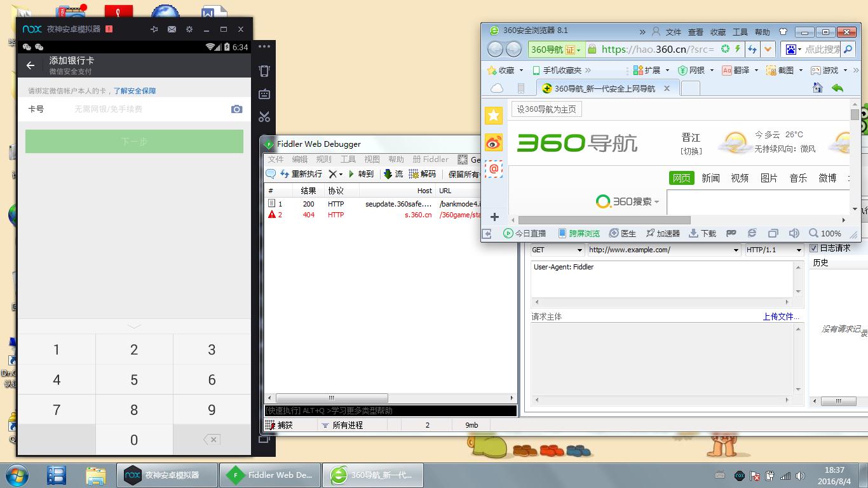
Task: Open Nox settings gear icon
Action: [189, 29]
